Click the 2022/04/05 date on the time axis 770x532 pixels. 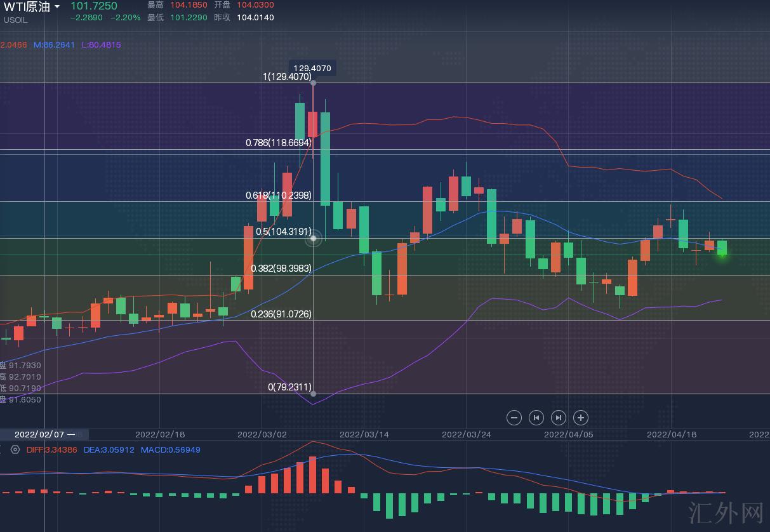(x=569, y=434)
